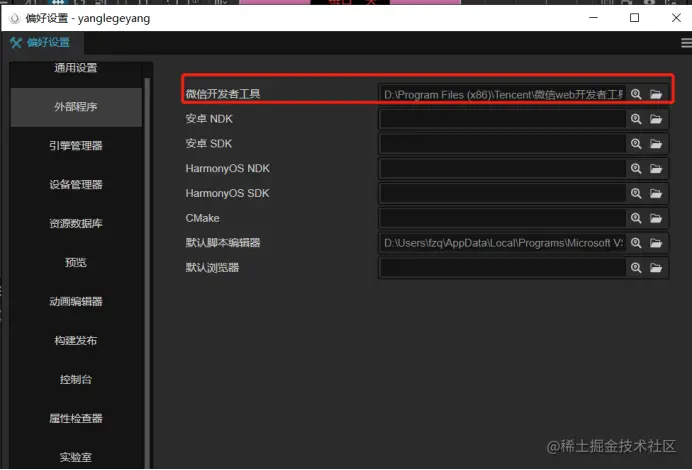Open the panel hamburger menu icon
The width and height of the screenshot is (692, 470).
click(686, 43)
